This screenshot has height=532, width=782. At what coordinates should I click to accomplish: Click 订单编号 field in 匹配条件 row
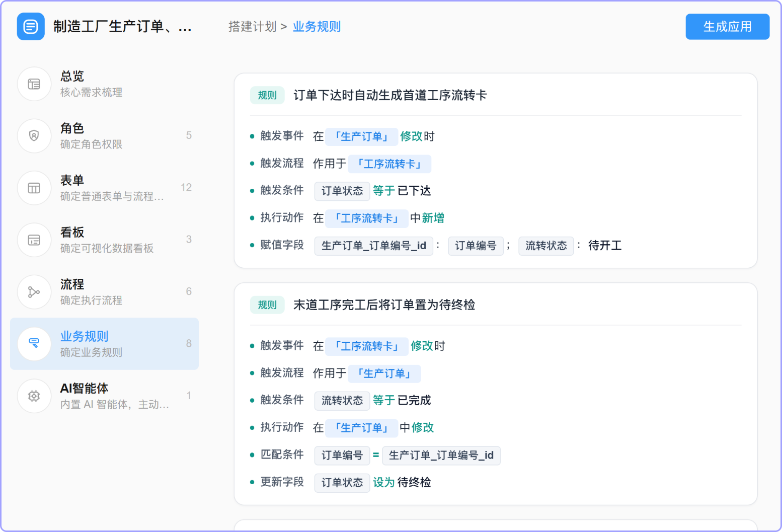click(x=342, y=455)
